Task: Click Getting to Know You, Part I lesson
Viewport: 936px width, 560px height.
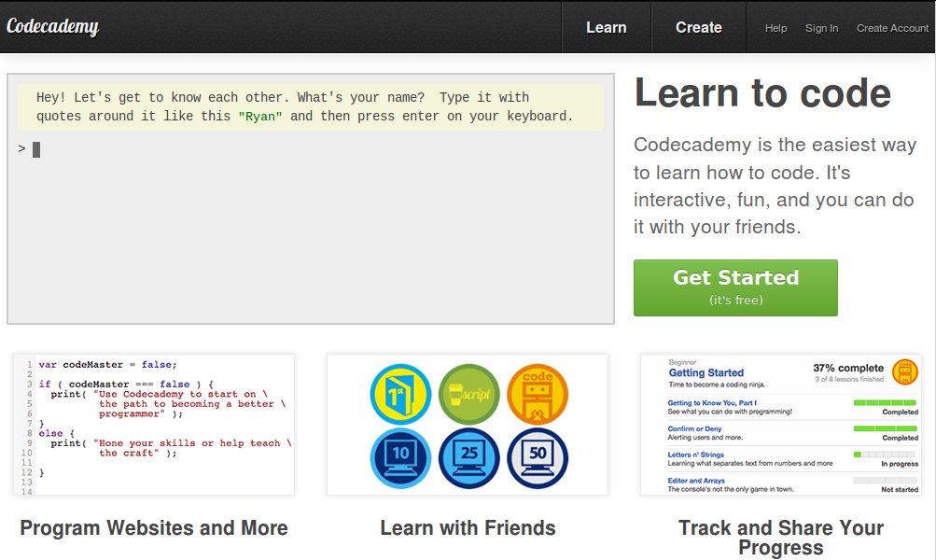Action: [712, 403]
